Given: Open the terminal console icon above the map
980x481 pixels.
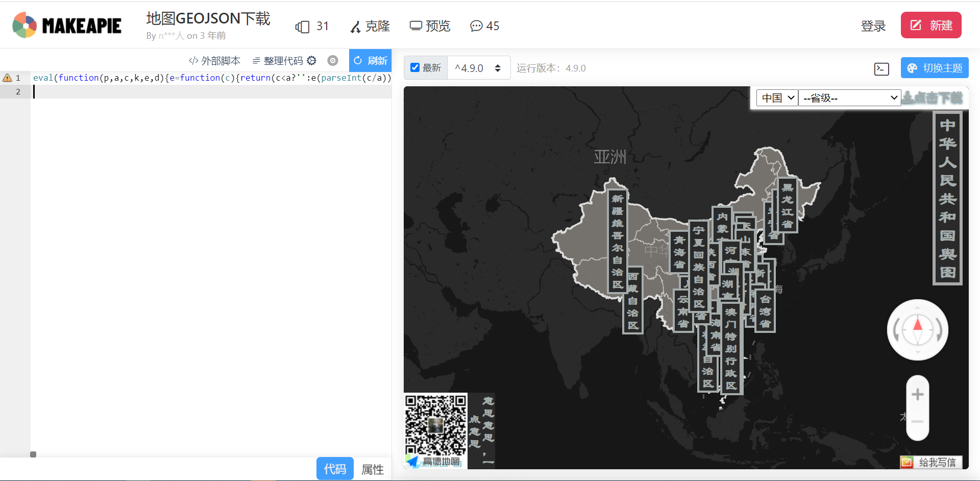Looking at the screenshot, I should 881,69.
